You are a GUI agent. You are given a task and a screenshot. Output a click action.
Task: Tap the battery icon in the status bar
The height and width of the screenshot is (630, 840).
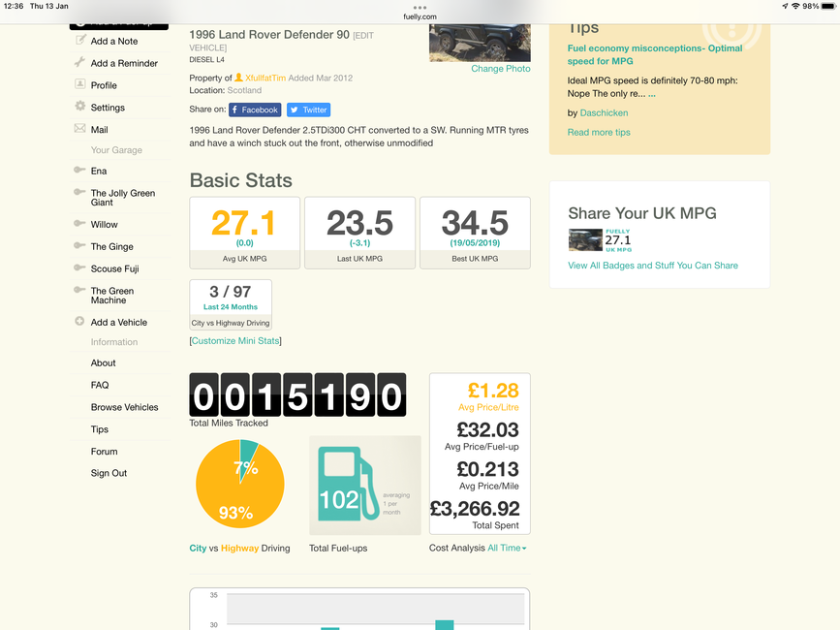pos(828,7)
